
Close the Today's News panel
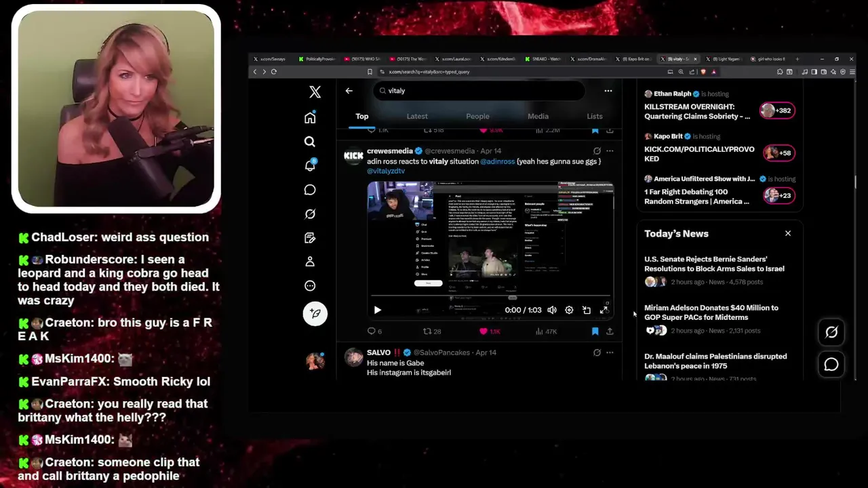[788, 233]
